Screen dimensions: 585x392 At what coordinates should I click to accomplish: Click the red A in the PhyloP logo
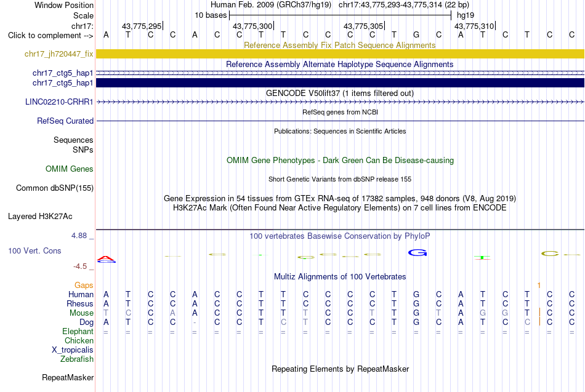coord(107,258)
